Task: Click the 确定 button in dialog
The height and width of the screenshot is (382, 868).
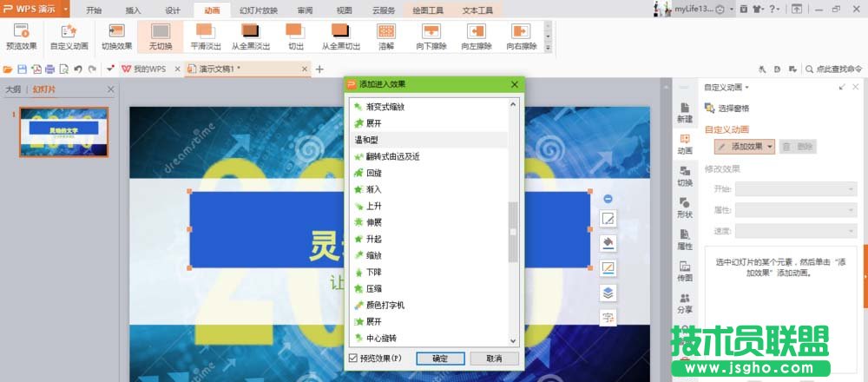Action: coord(440,359)
